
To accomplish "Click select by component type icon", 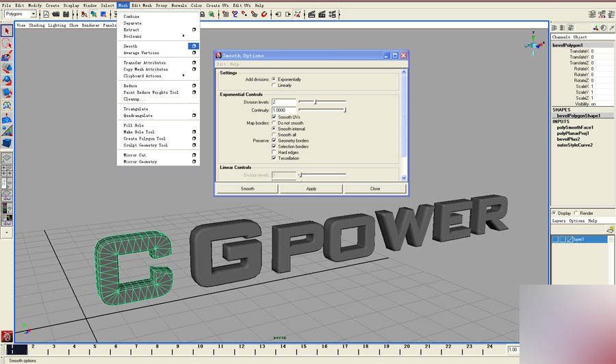I will [103, 14].
